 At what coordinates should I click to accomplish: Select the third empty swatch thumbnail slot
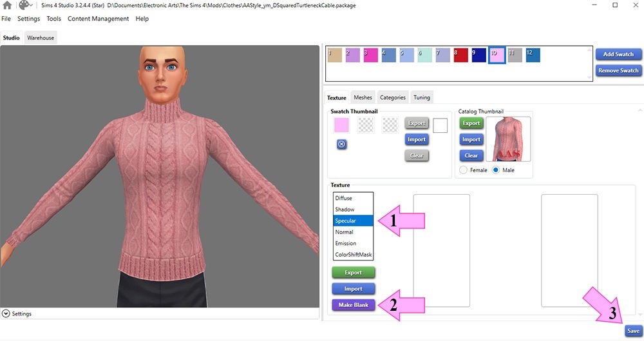click(x=390, y=125)
